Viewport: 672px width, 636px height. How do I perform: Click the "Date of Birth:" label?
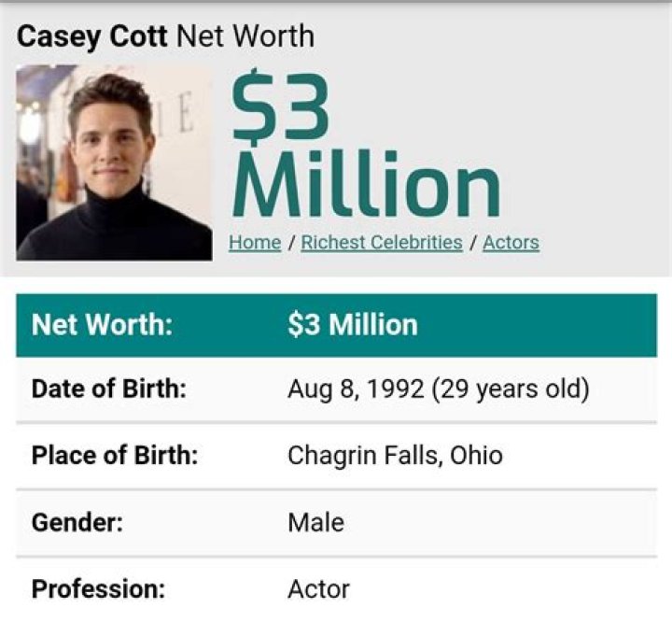tap(109, 389)
